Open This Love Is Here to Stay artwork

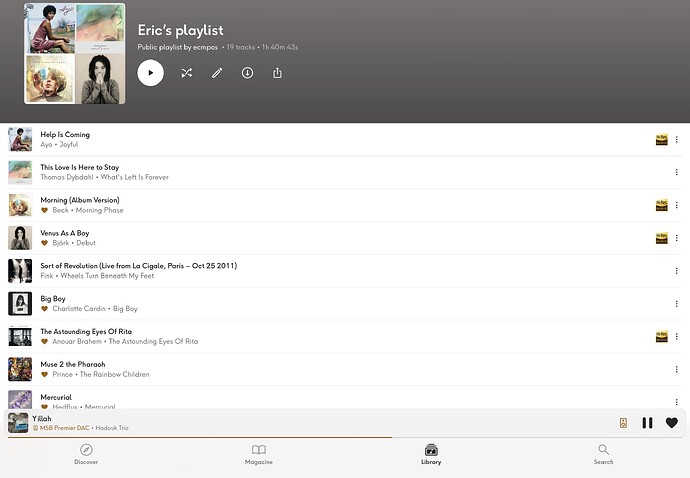[x=20, y=172]
